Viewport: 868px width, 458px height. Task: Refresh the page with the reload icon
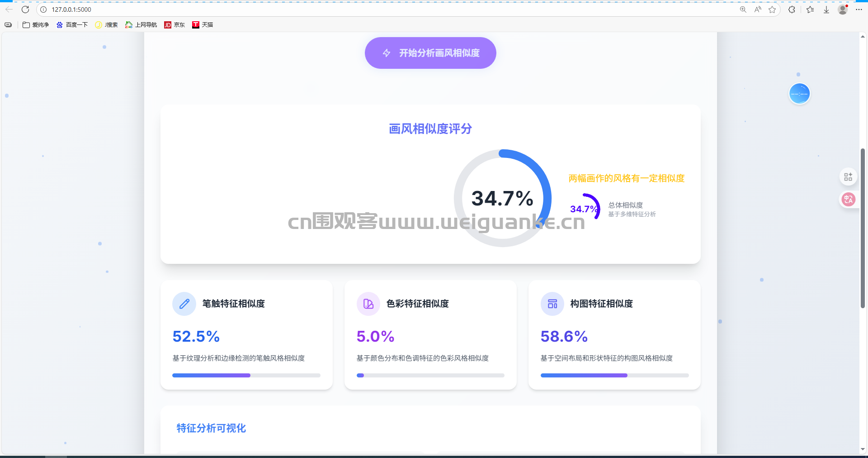pyautogui.click(x=25, y=10)
